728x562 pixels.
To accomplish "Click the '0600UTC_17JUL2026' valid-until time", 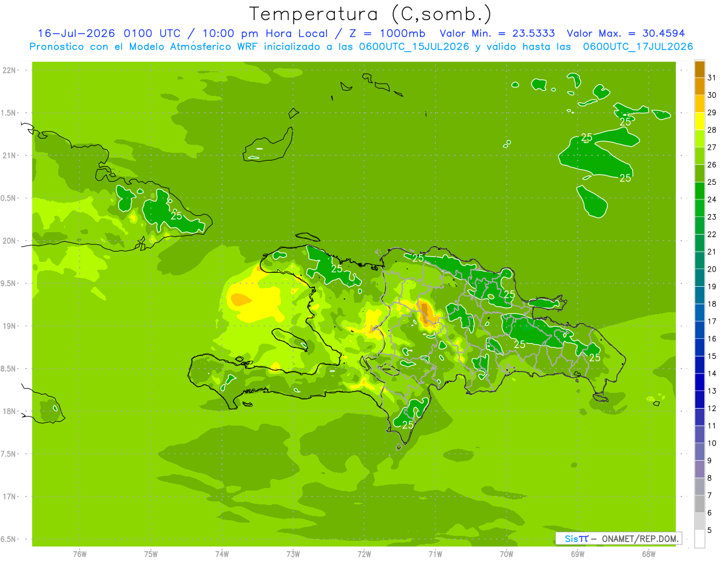I will tap(637, 47).
